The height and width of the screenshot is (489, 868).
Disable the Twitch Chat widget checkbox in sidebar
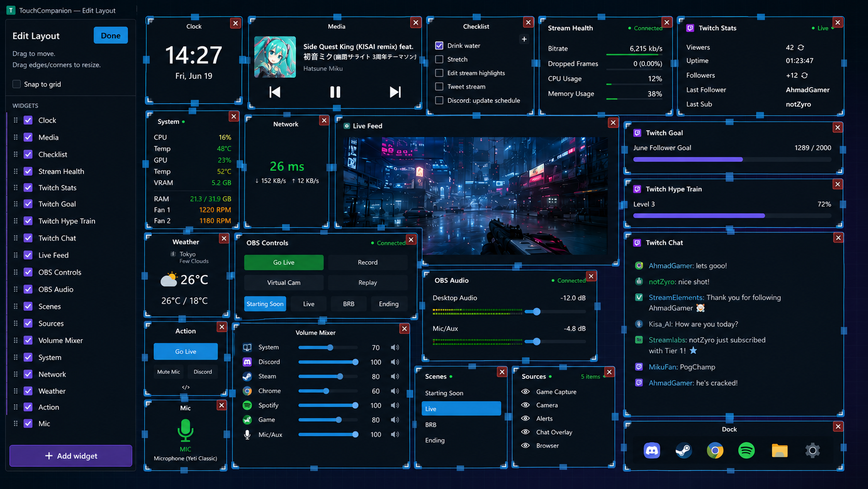tap(28, 238)
